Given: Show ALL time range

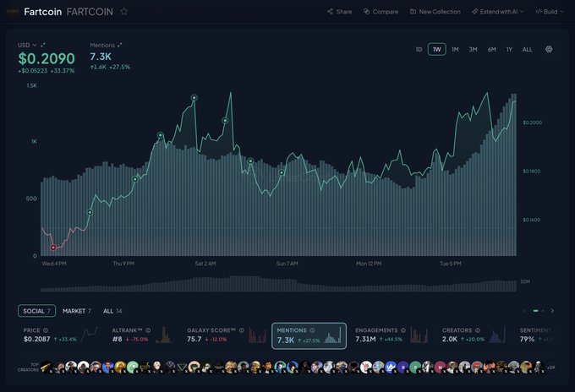Looking at the screenshot, I should (528, 50).
